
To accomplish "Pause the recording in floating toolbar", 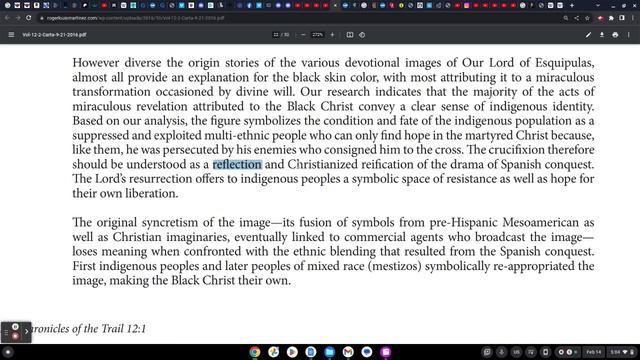I will pos(15,327).
